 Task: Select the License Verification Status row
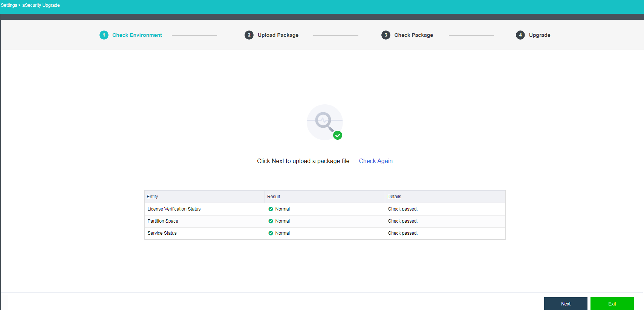[174, 209]
